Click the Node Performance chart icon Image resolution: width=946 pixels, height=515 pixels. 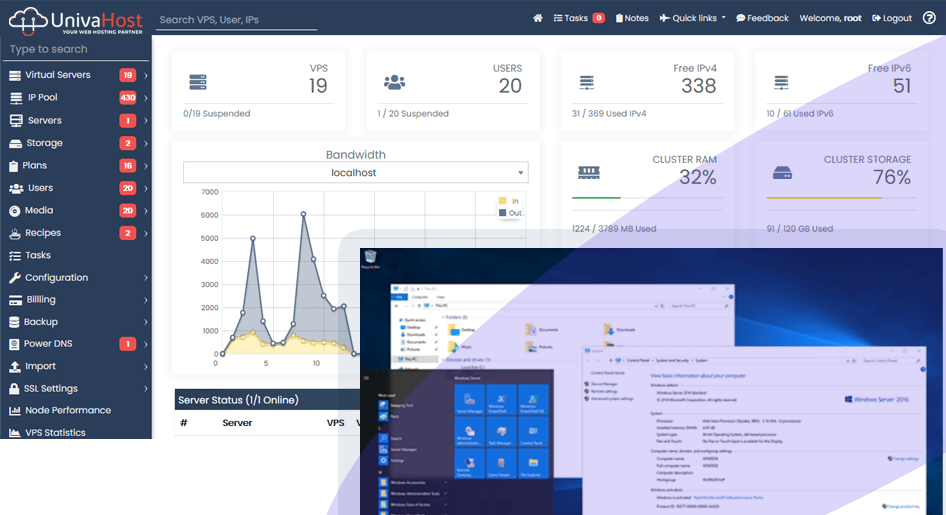pyautogui.click(x=15, y=411)
